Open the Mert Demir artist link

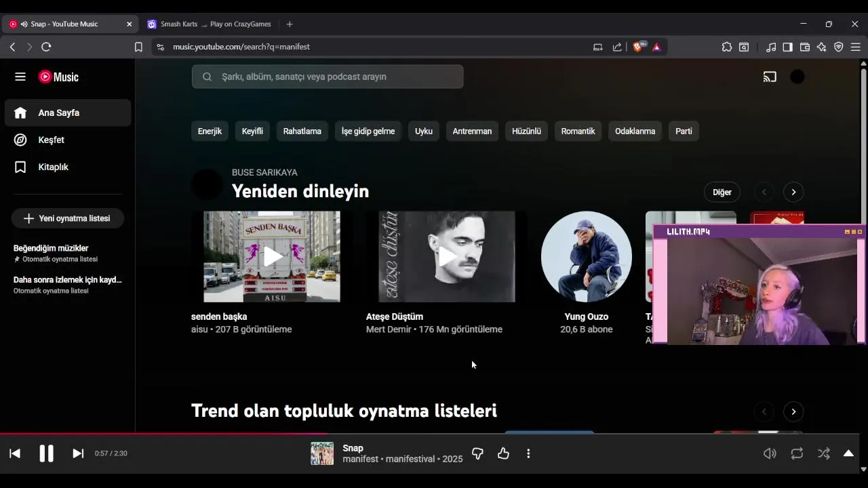point(389,329)
